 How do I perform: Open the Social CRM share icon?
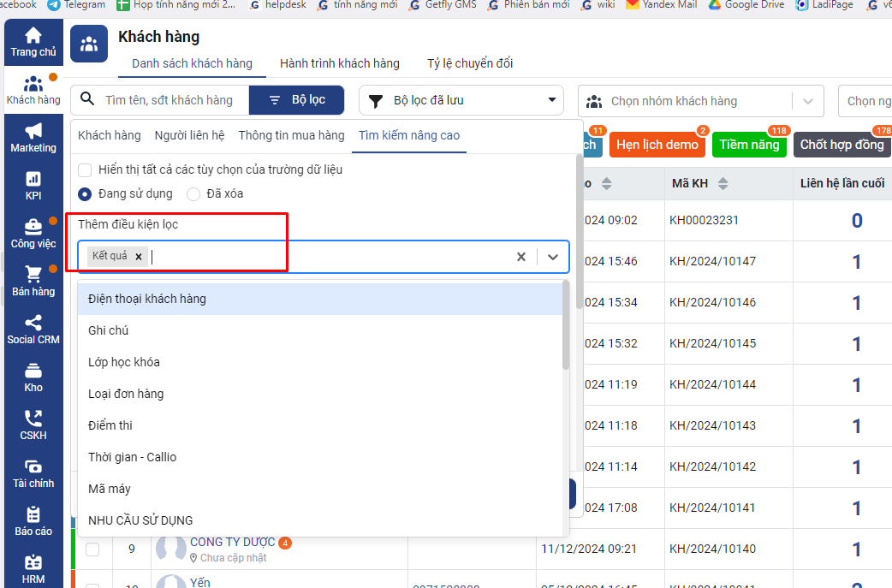coord(33,329)
